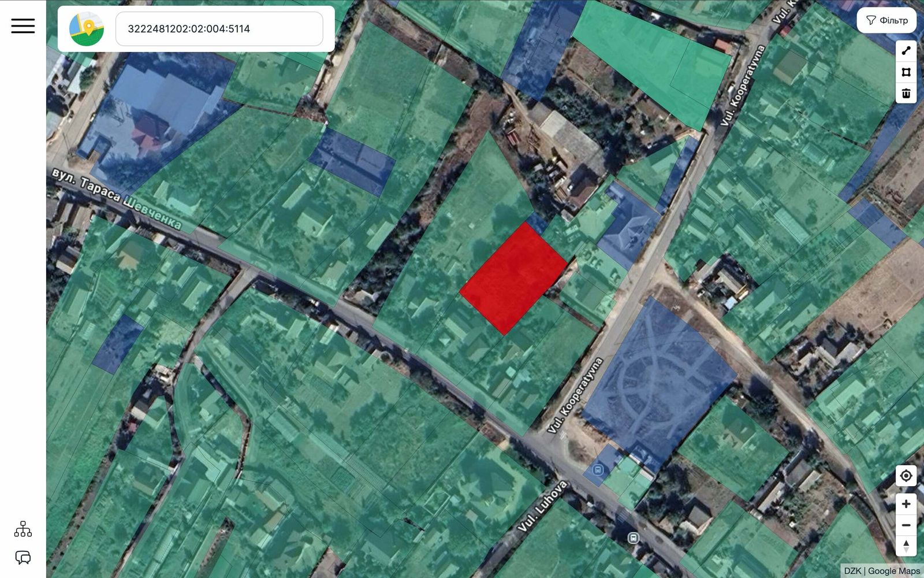Select the polygon area drawing tool

(x=906, y=72)
